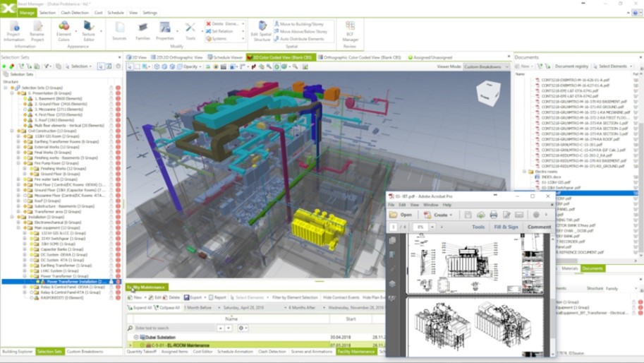Open the BCF Manager
The width and height of the screenshot is (644, 363).
(350, 31)
